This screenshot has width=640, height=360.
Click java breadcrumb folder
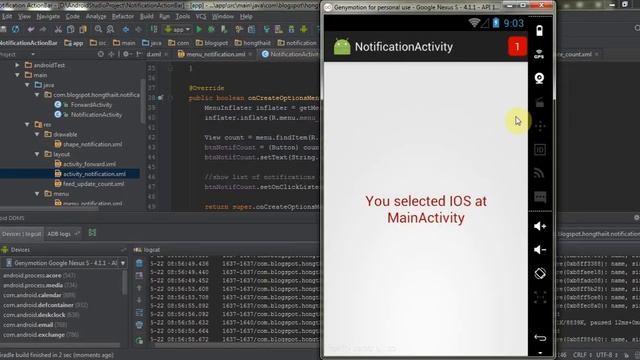(151, 43)
